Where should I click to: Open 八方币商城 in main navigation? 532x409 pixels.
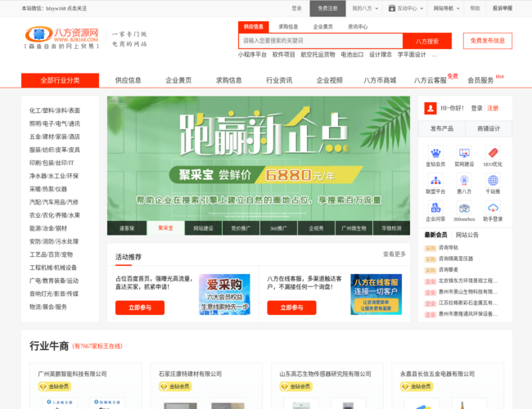(x=380, y=80)
